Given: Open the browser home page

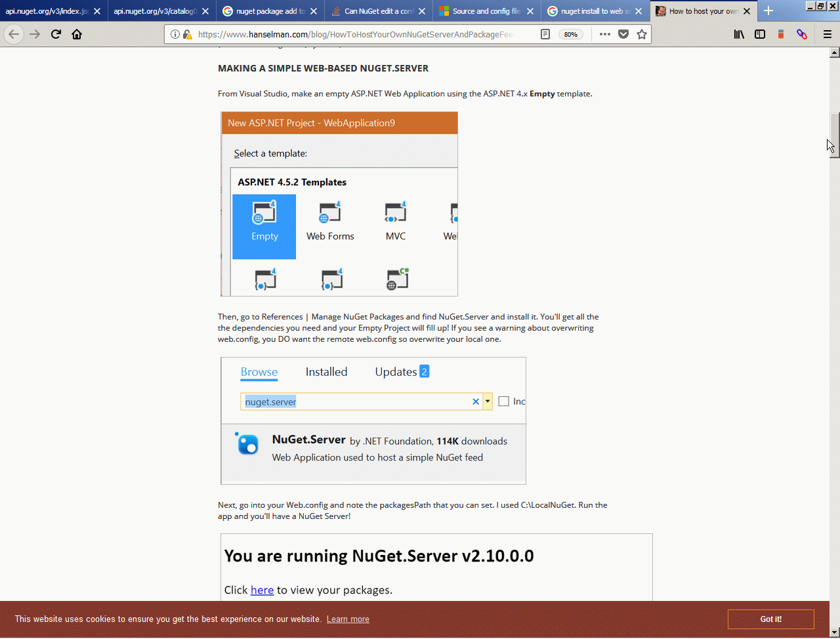Looking at the screenshot, I should [77, 34].
